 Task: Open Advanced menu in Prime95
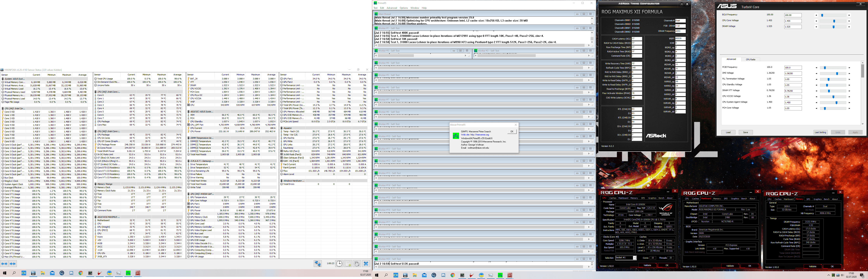point(392,8)
